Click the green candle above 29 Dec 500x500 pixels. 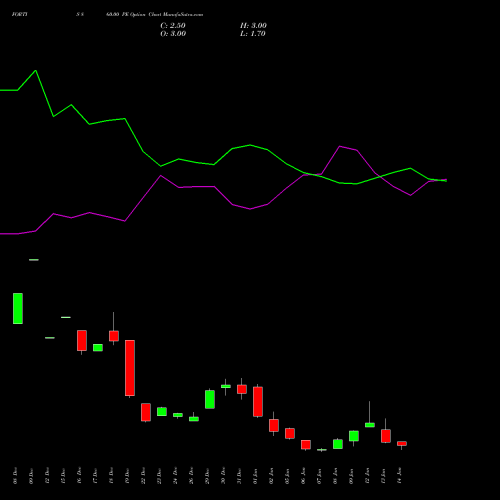coord(210,399)
